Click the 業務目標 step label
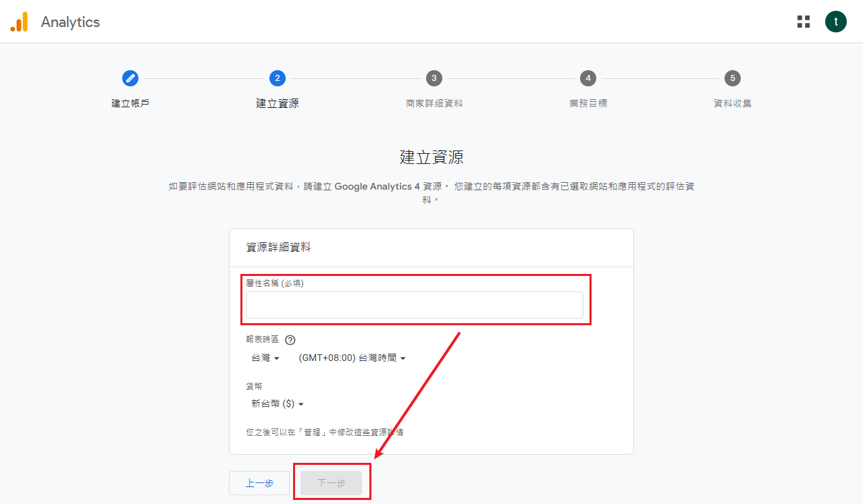Viewport: 863px width, 504px height. click(587, 102)
